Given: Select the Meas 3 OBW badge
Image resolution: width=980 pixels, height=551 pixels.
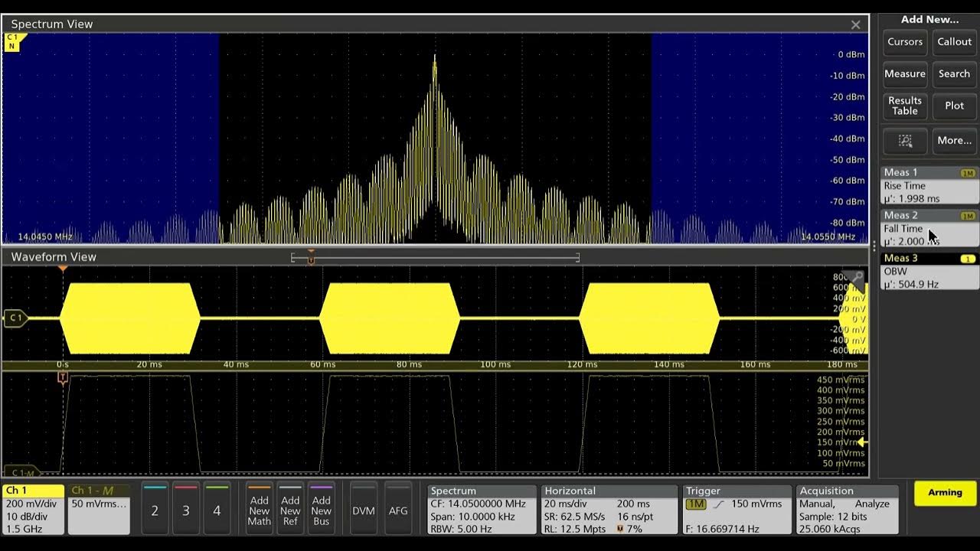Looking at the screenshot, I should (x=929, y=271).
